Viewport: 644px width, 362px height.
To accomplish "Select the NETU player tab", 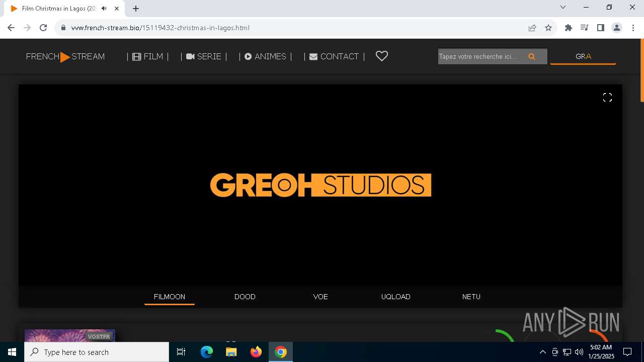I will (471, 297).
